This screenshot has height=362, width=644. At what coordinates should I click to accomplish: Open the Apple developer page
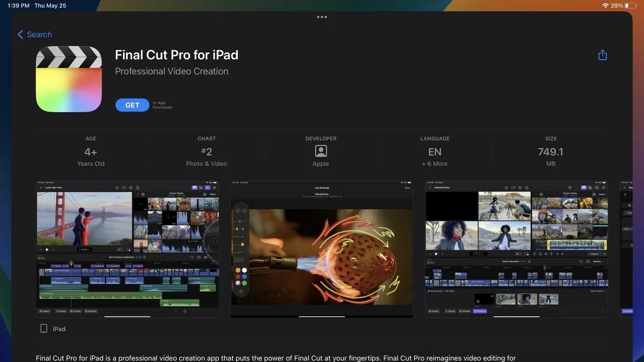(x=321, y=151)
